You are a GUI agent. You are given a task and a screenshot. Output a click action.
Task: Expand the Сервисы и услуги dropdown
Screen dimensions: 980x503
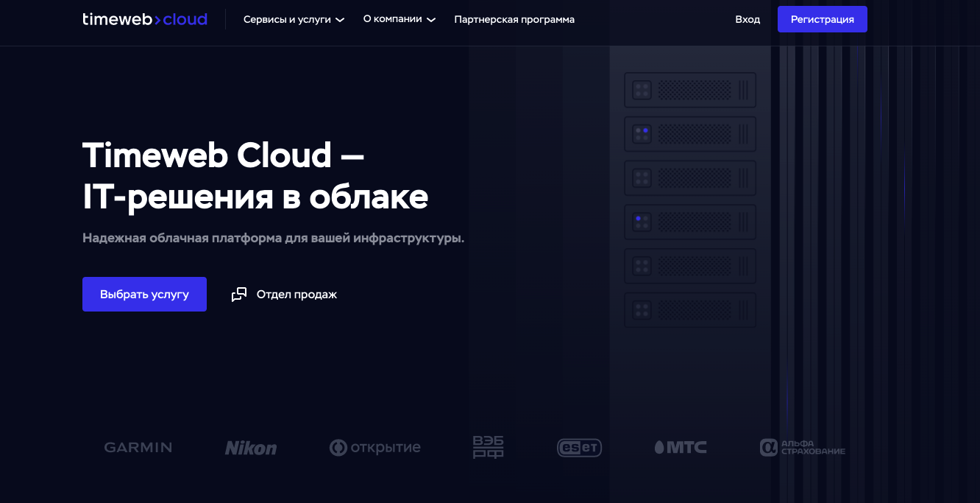[294, 20]
